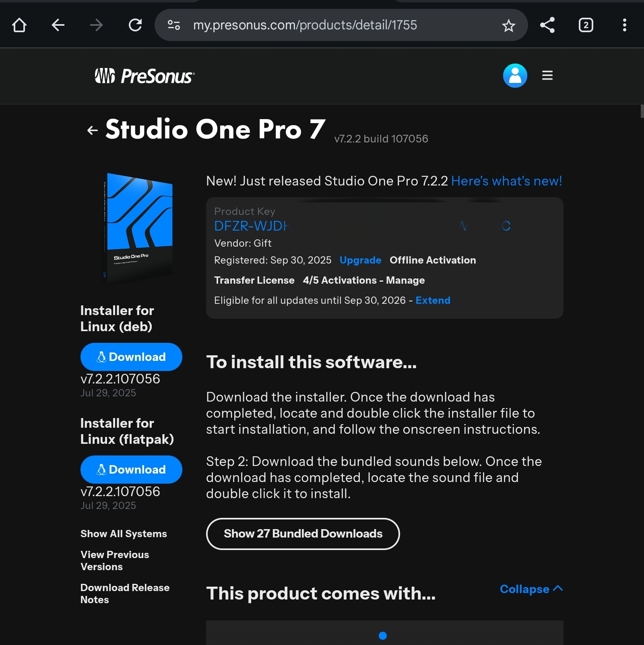This screenshot has height=645, width=644.
Task: Click the back arrow beside Studio One Pro 7
Action: click(93, 130)
